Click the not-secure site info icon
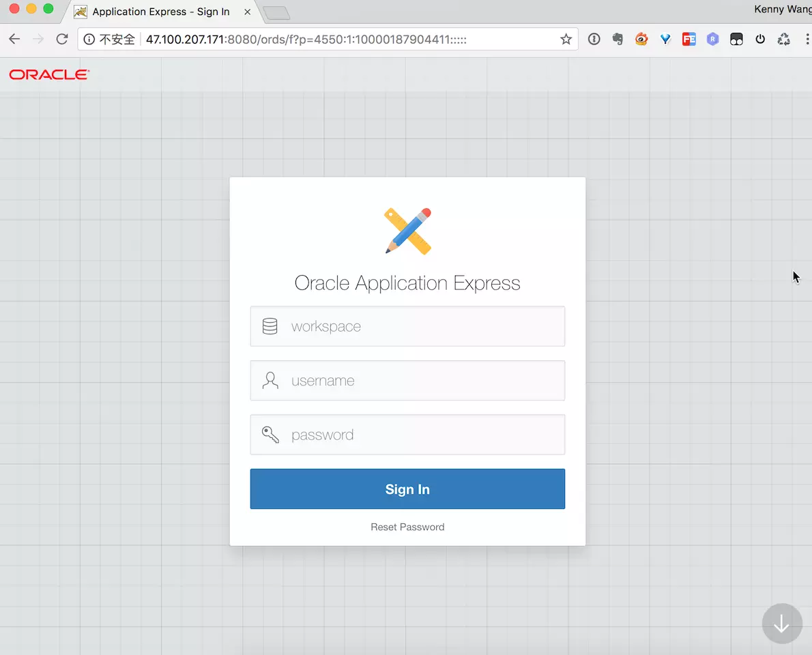Viewport: 812px width, 655px height. point(89,40)
